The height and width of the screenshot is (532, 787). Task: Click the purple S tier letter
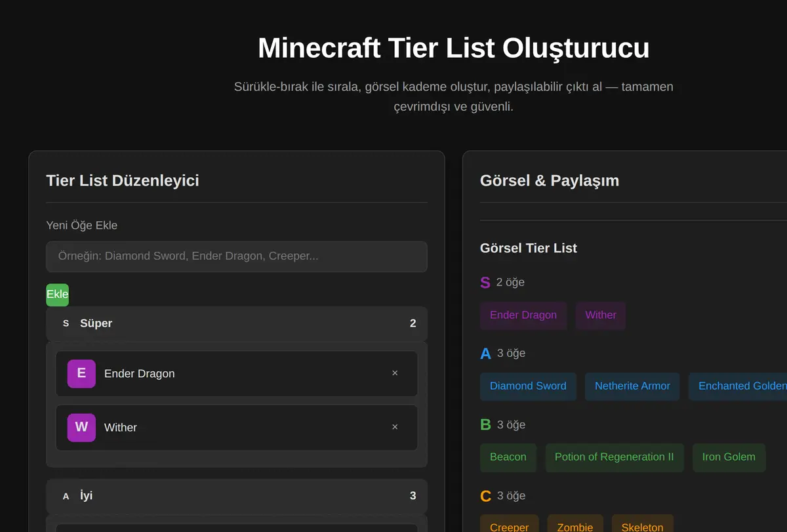coord(485,283)
